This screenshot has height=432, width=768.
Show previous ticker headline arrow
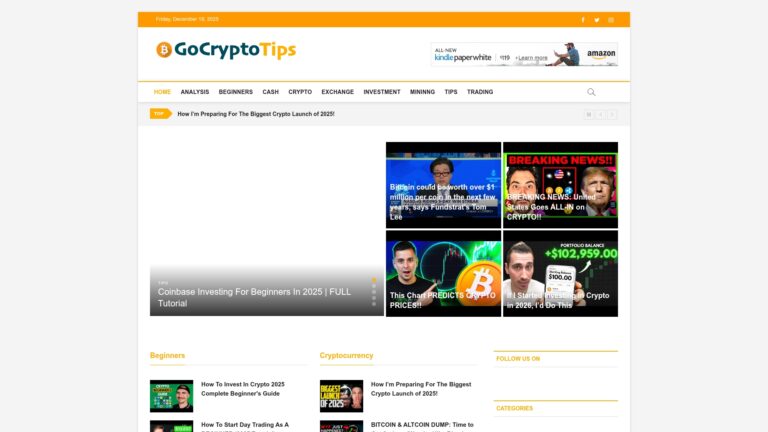(601, 114)
